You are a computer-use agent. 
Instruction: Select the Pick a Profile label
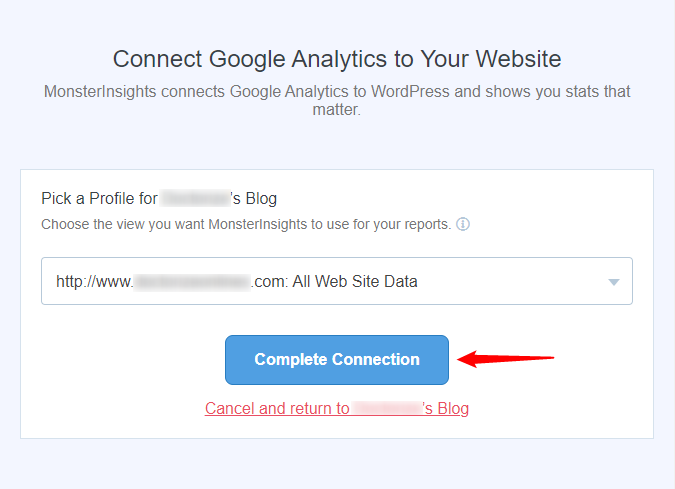(99, 198)
